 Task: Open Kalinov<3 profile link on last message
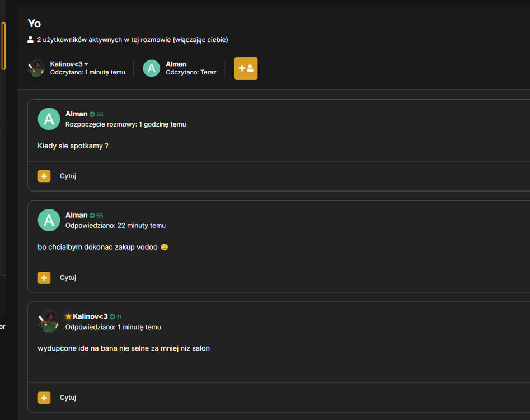(x=90, y=316)
